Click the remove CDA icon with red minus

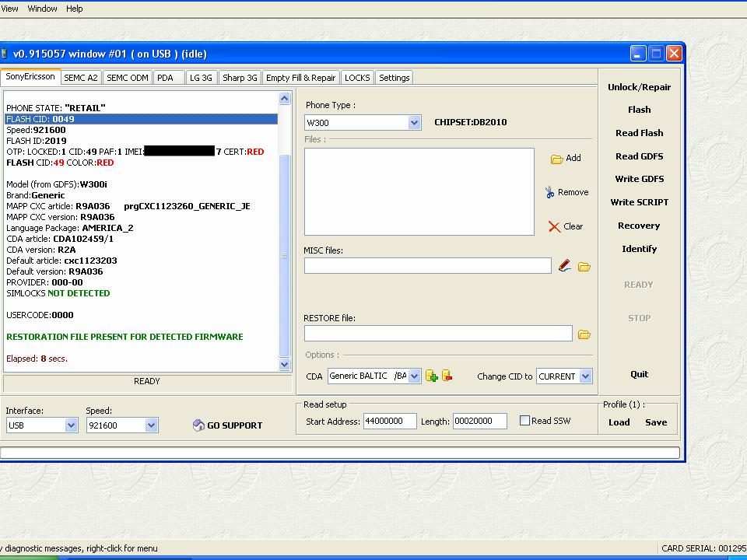pos(447,376)
